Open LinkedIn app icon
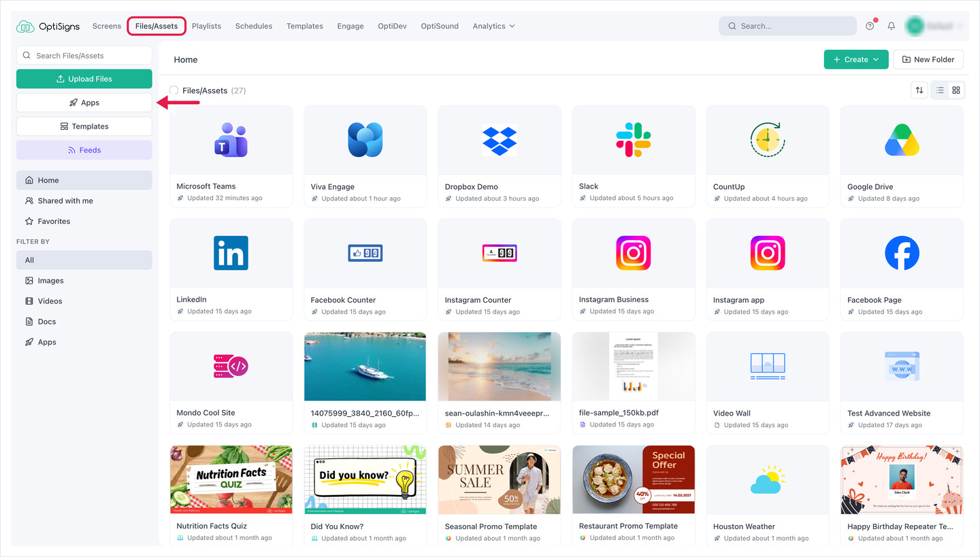The width and height of the screenshot is (980, 557). 231,253
